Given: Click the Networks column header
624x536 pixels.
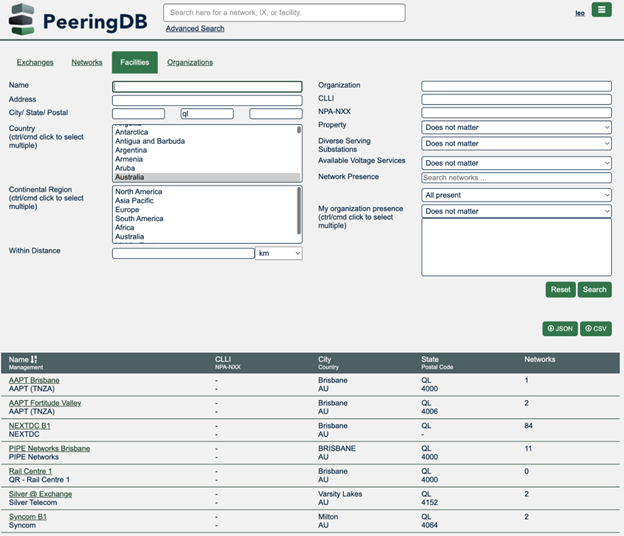Looking at the screenshot, I should click(540, 359).
